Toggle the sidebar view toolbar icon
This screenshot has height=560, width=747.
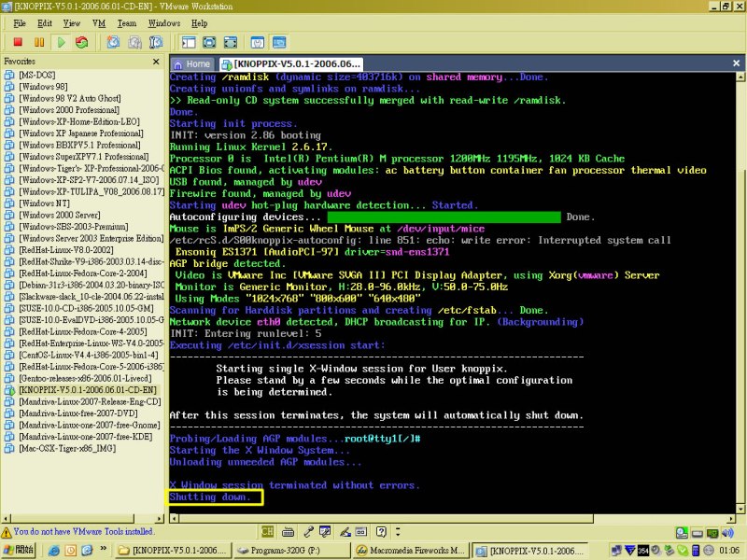[x=189, y=42]
